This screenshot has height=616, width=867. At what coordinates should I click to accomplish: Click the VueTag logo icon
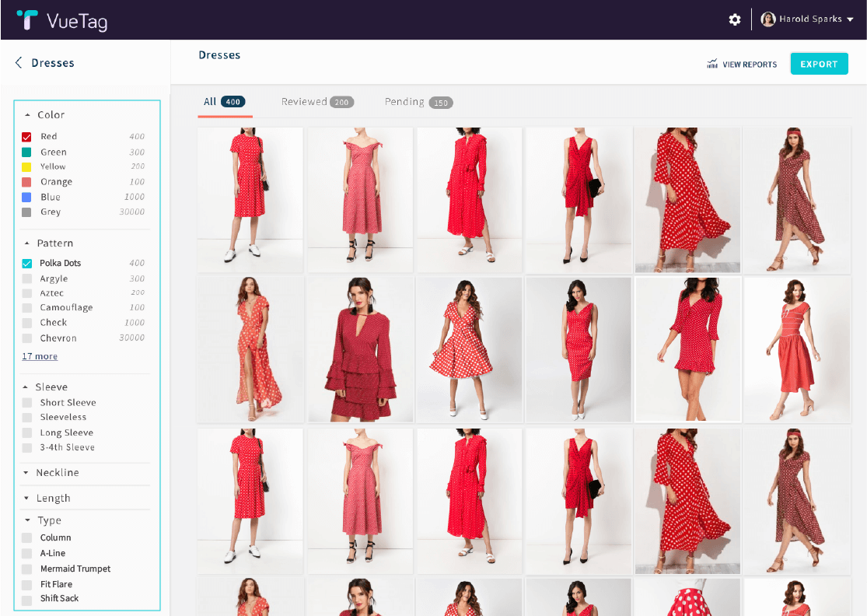26,20
